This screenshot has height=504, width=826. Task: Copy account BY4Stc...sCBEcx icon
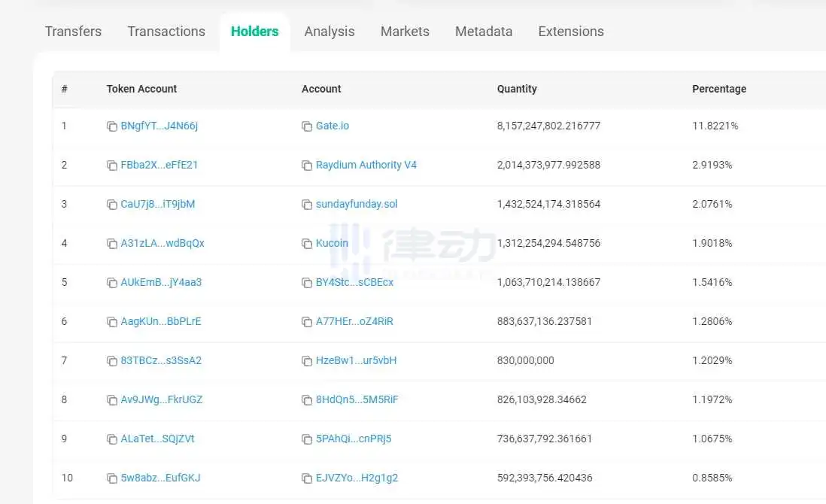[x=307, y=283]
